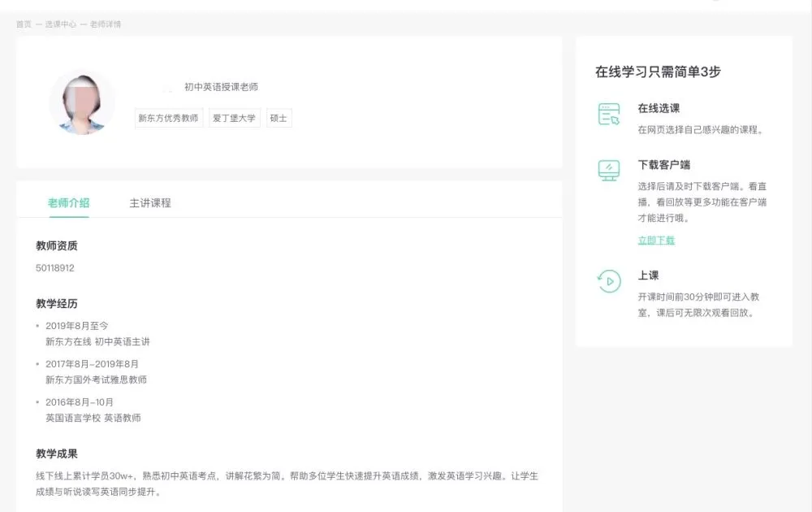Click the 硕士 qualification tag
The width and height of the screenshot is (812, 512).
pyautogui.click(x=279, y=118)
